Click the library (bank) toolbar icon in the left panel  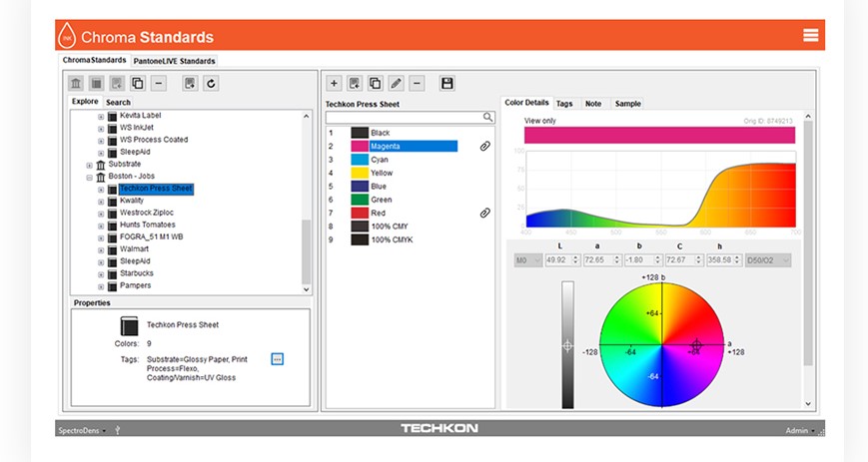coord(76,84)
